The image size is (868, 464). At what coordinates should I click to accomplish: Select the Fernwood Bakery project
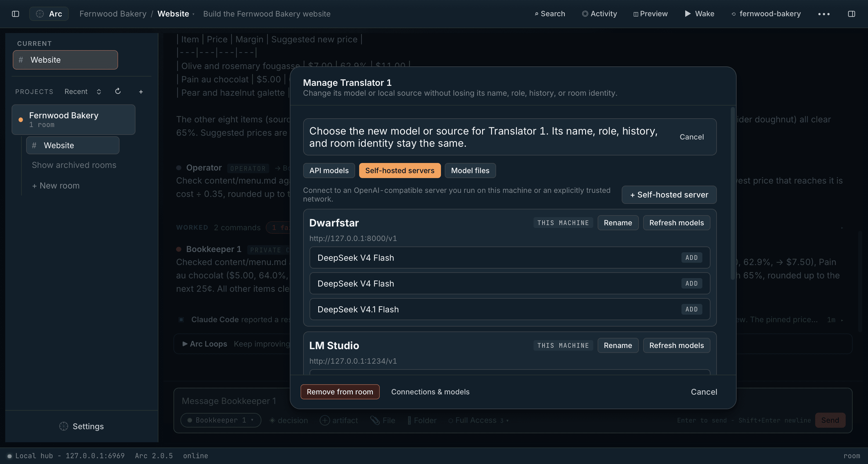tap(73, 119)
